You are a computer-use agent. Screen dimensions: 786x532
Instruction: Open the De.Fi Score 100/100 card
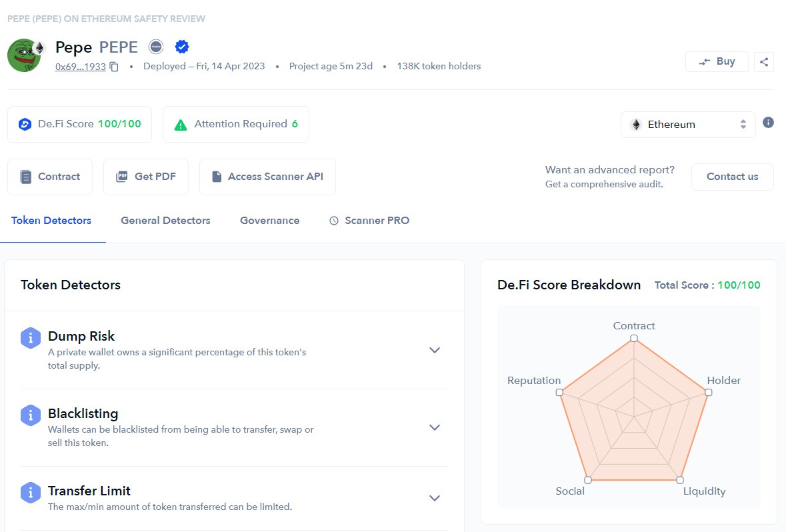(x=80, y=125)
